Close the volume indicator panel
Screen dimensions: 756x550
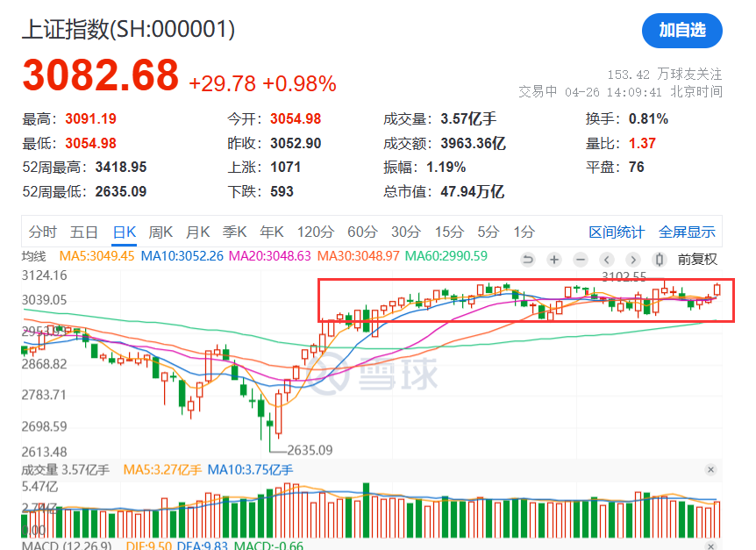tap(710, 469)
